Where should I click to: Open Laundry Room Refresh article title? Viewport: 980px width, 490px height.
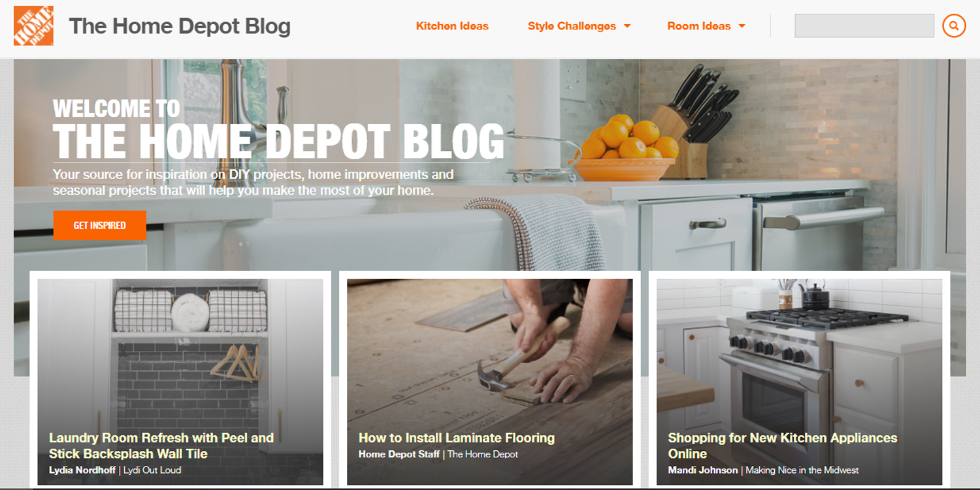[x=161, y=446]
